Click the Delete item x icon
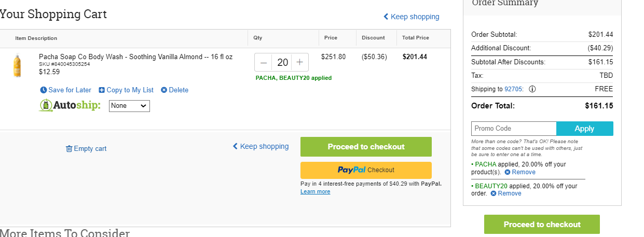The width and height of the screenshot is (644, 237). pos(164,90)
